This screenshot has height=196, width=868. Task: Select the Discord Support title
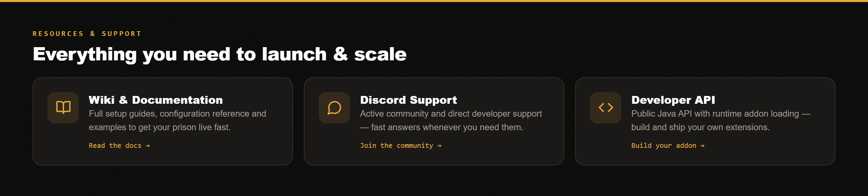(409, 100)
